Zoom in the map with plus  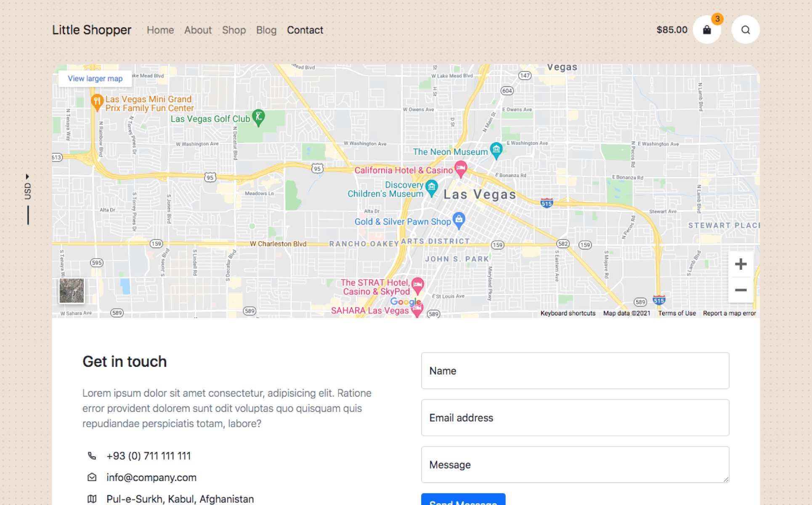click(x=740, y=264)
